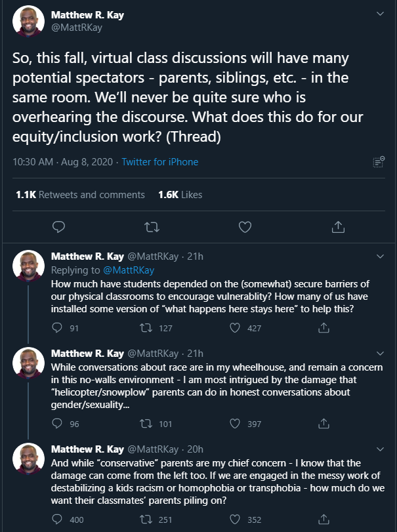The width and height of the screenshot is (397, 532).
Task: Open the Twitter for iPhone link
Action: [160, 162]
